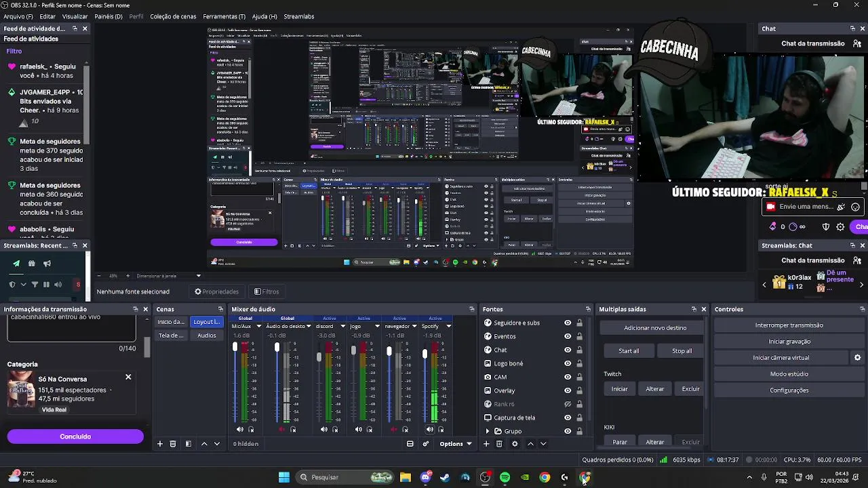Open the mixer Options dropdown

point(456,444)
